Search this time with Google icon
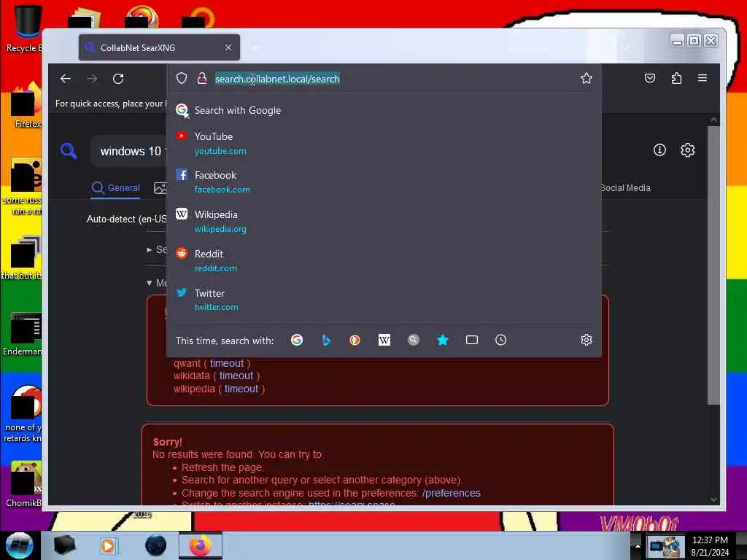Image resolution: width=747 pixels, height=560 pixels. pos(297,340)
